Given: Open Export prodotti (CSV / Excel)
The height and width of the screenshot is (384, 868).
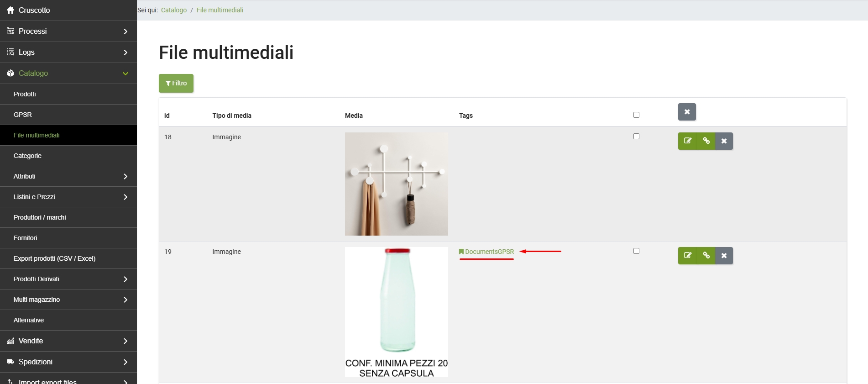Looking at the screenshot, I should [x=68, y=258].
